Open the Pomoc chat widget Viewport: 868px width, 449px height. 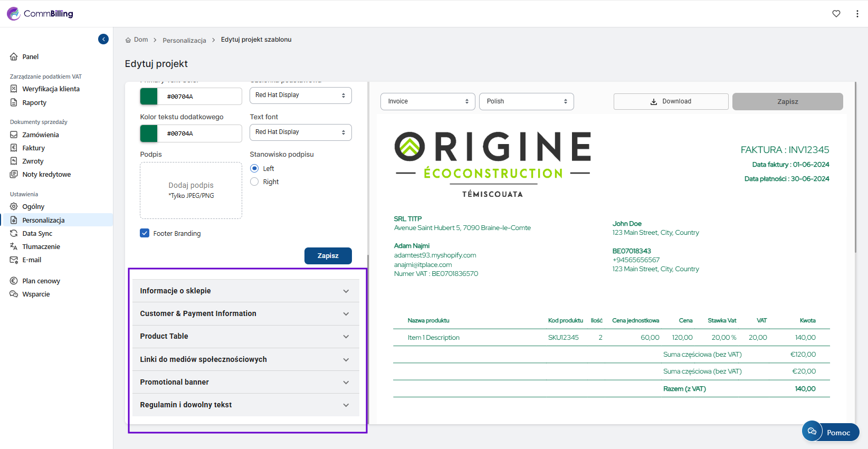pos(830,432)
